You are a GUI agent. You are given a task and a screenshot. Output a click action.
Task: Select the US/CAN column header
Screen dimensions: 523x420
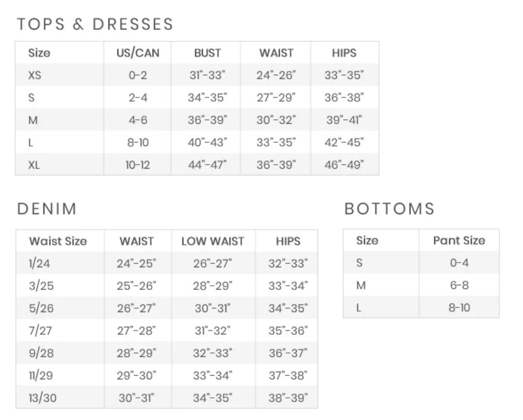click(x=138, y=53)
